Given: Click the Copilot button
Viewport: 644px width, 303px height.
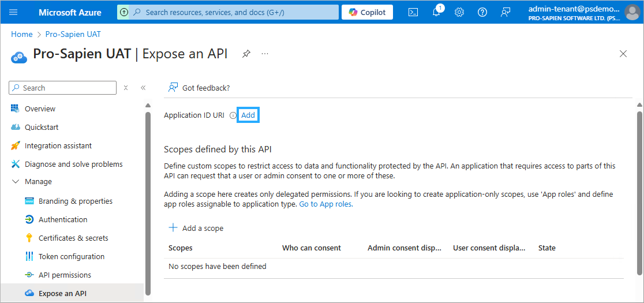Looking at the screenshot, I should (x=367, y=12).
